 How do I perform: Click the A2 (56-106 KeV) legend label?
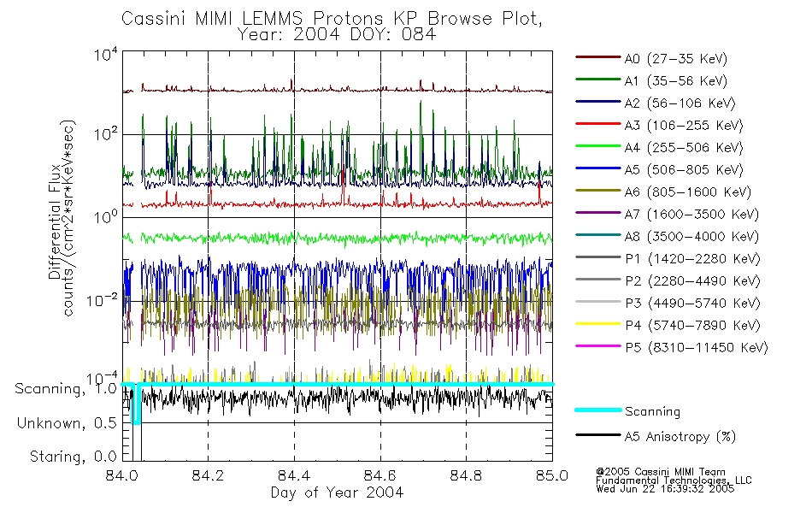pyautogui.click(x=680, y=103)
